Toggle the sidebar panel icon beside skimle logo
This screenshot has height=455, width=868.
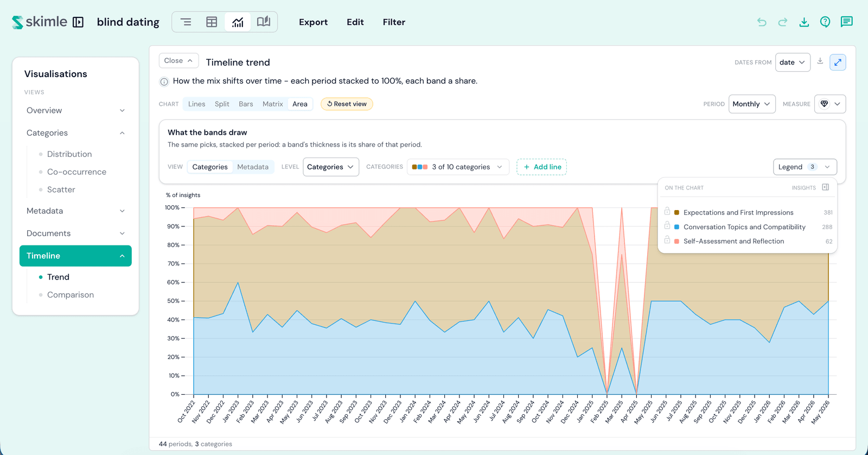click(78, 22)
